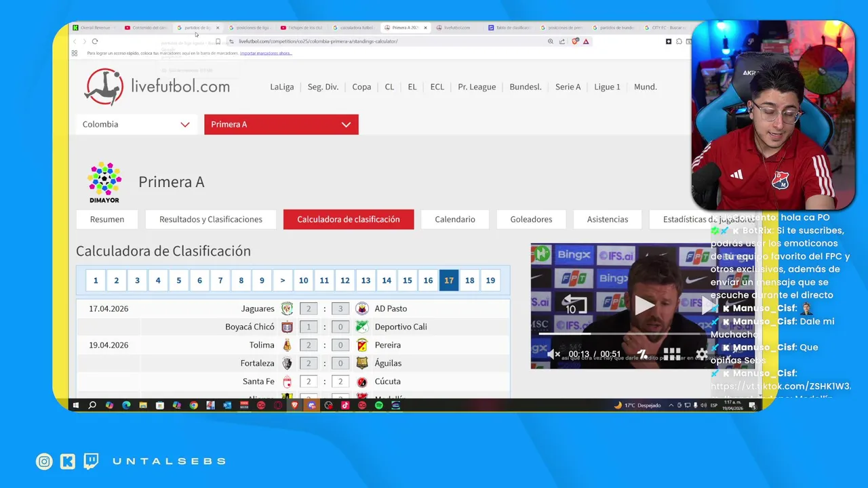Expand the Primera A competition dropdown
Screen dimensions: 868x488
click(x=281, y=124)
